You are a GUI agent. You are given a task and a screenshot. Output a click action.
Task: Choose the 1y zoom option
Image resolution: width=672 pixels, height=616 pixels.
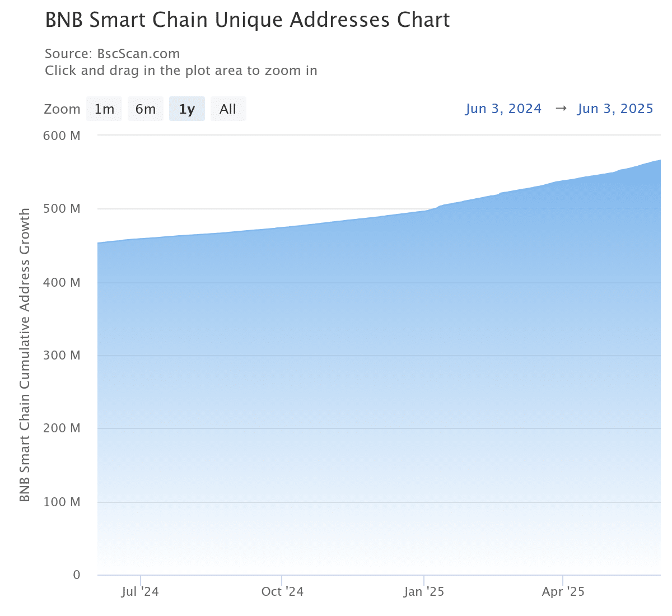pyautogui.click(x=186, y=109)
